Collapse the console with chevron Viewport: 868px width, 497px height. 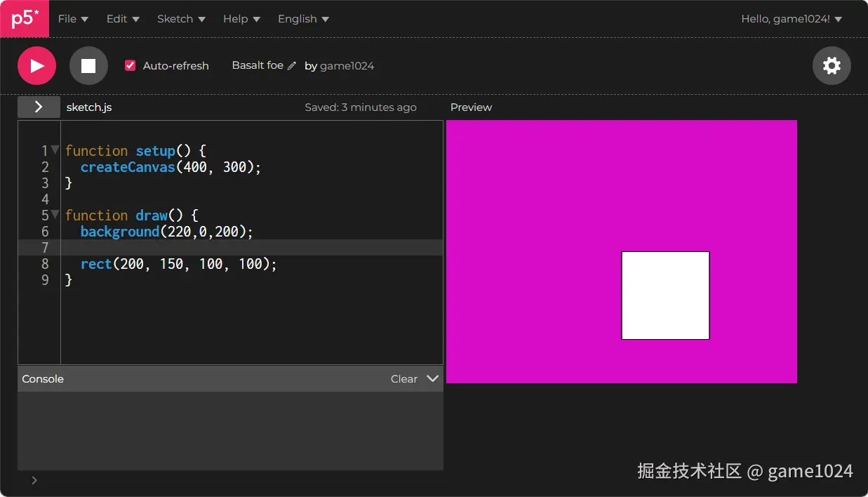tap(433, 378)
